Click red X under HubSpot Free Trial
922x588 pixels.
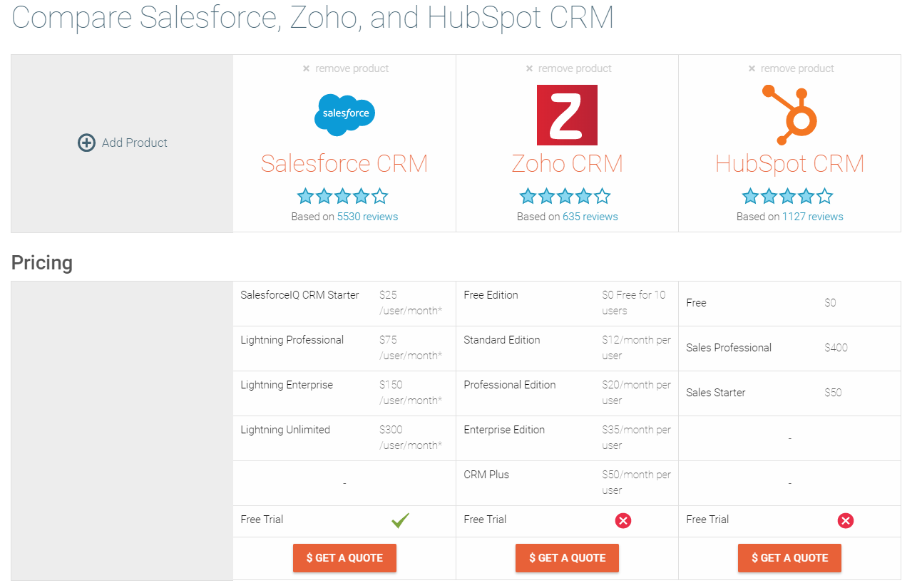click(846, 521)
